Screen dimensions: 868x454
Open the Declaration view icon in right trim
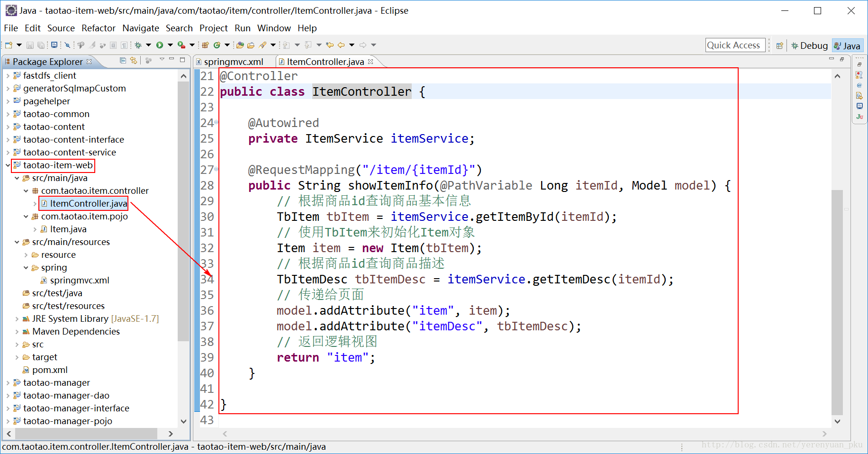click(x=859, y=96)
